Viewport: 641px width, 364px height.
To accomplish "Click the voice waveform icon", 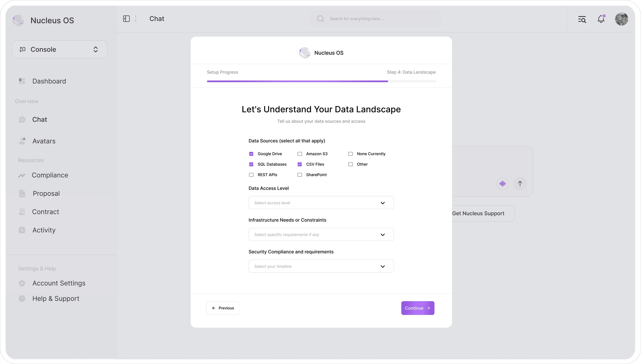I will tap(502, 184).
